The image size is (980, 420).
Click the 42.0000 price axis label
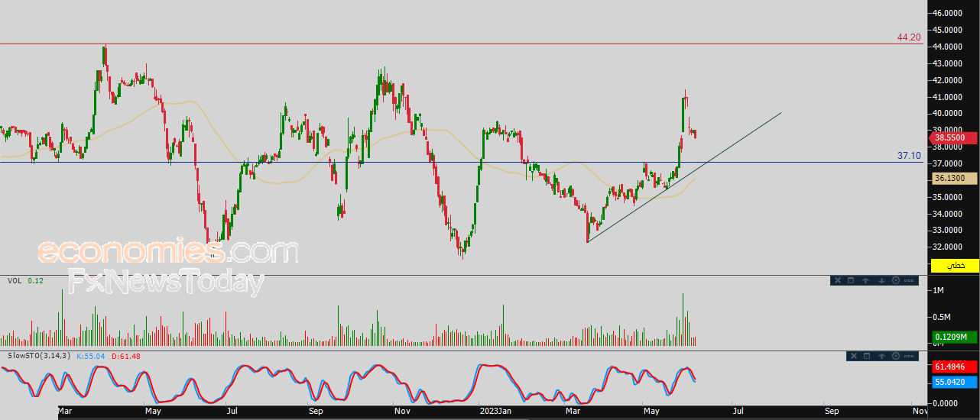tap(949, 80)
